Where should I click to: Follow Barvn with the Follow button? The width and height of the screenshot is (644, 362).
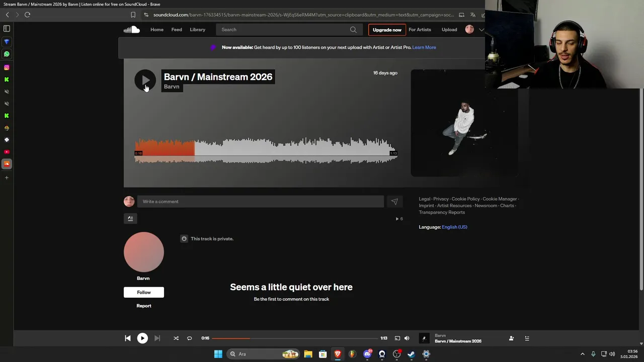144,292
